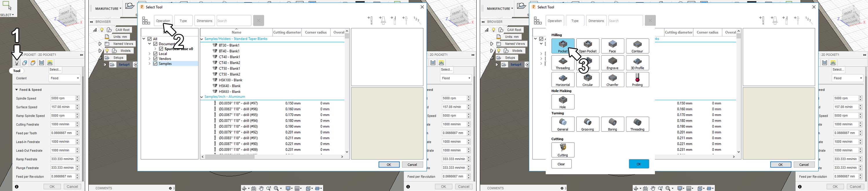
Task: Sort by the Cutting diameter column in middle dialog
Action: pos(287,33)
